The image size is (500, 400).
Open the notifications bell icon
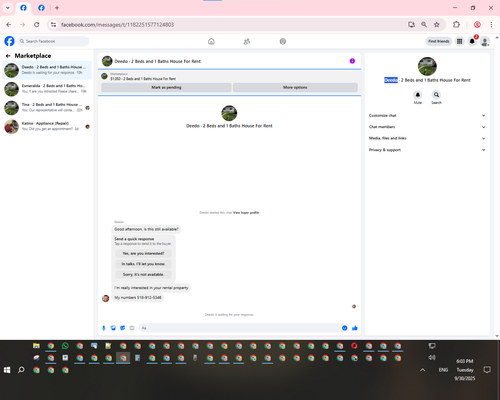pyautogui.click(x=472, y=41)
